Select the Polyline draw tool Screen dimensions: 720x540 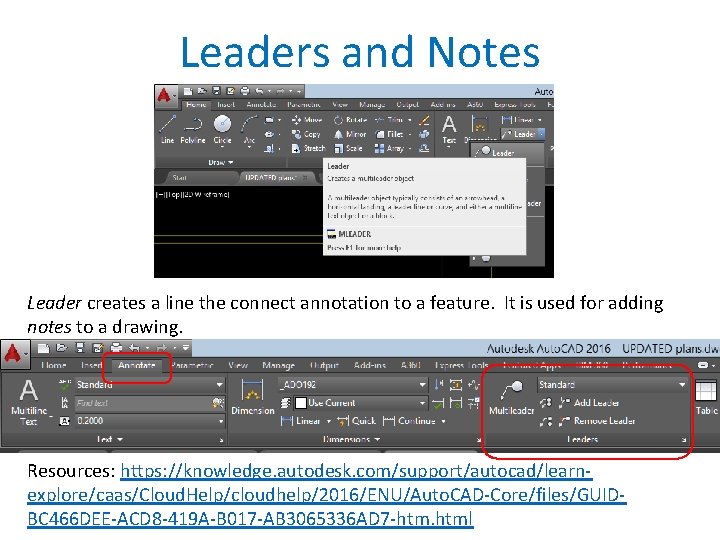pyautogui.click(x=193, y=129)
